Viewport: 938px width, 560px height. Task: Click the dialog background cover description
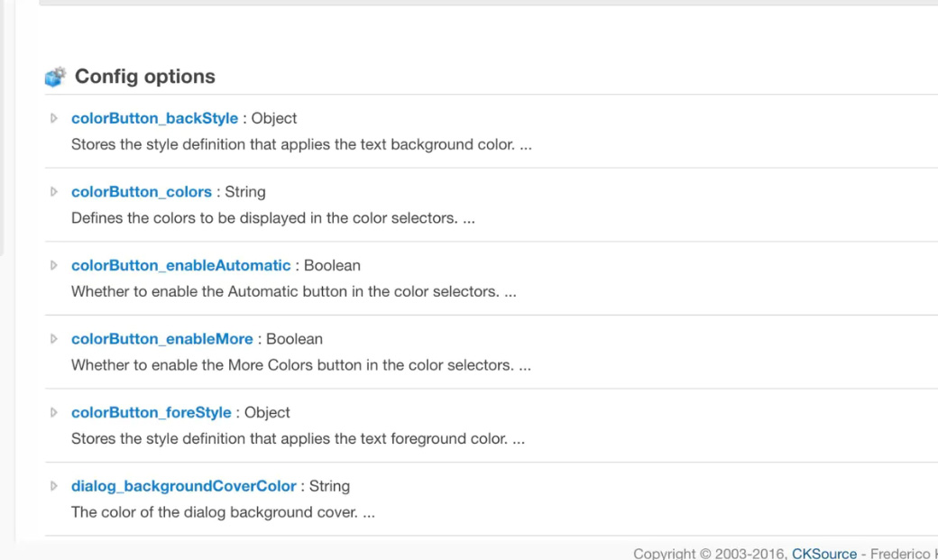223,512
